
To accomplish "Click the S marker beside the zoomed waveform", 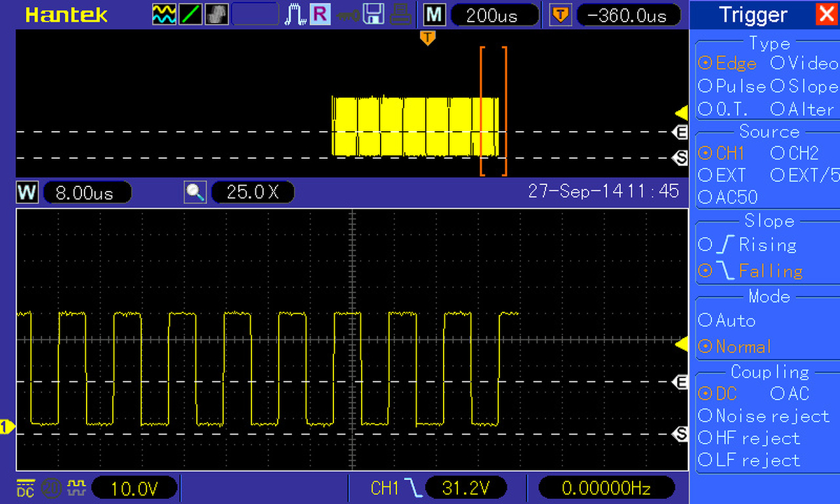I will coord(681,434).
